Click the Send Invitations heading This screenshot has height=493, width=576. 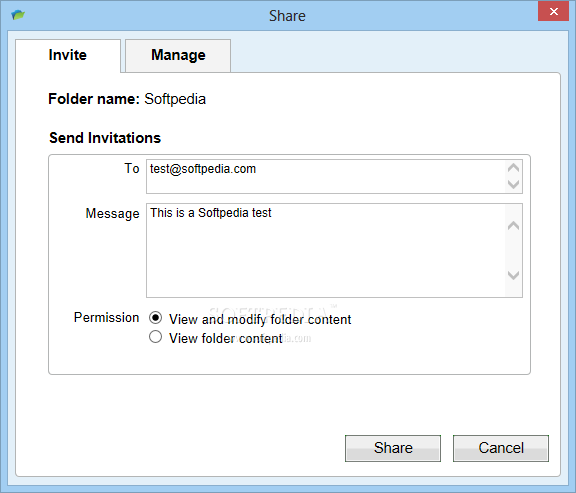(x=105, y=138)
